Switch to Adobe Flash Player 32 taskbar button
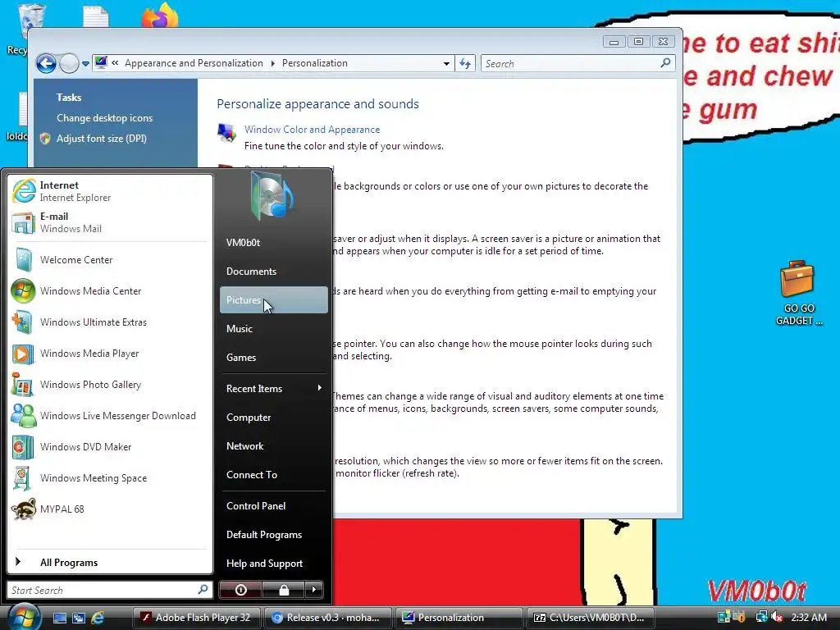Image resolution: width=840 pixels, height=630 pixels. pyautogui.click(x=197, y=618)
